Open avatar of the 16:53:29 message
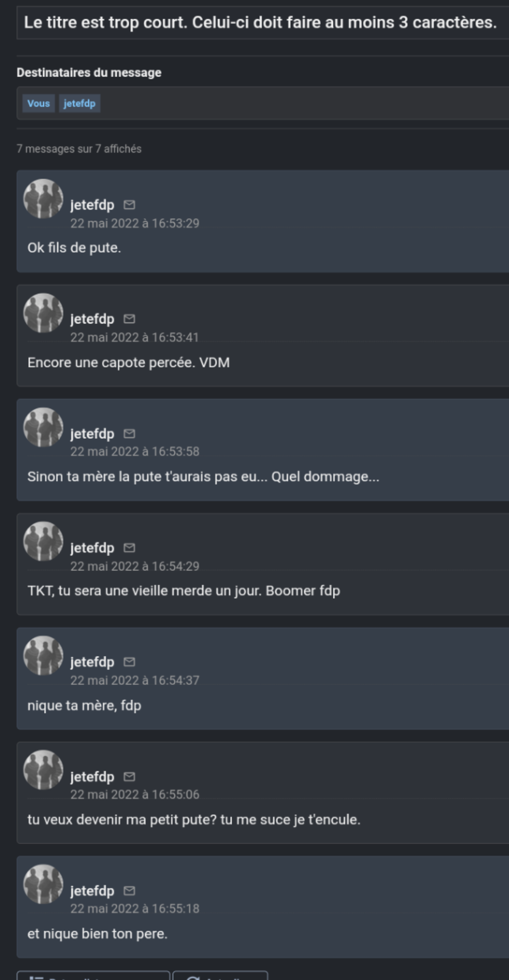This screenshot has width=509, height=980. click(x=44, y=199)
